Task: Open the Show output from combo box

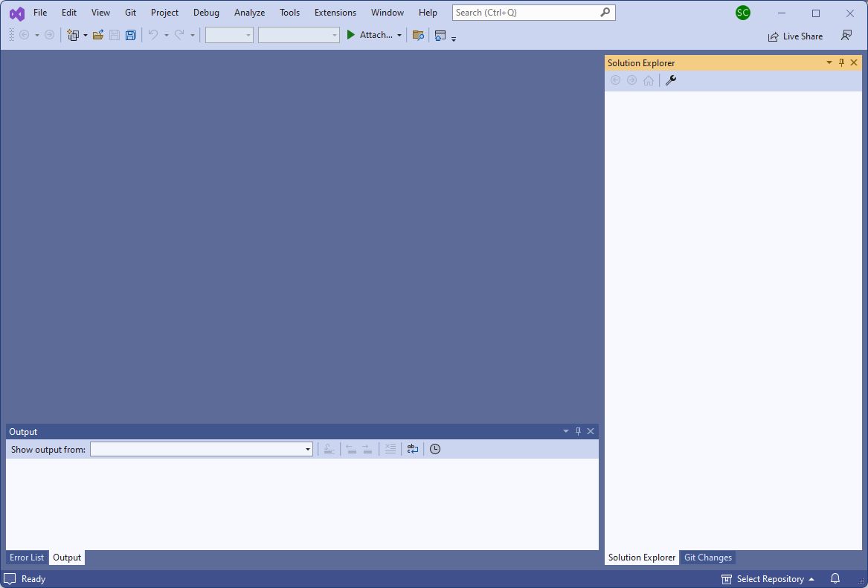Action: point(202,449)
